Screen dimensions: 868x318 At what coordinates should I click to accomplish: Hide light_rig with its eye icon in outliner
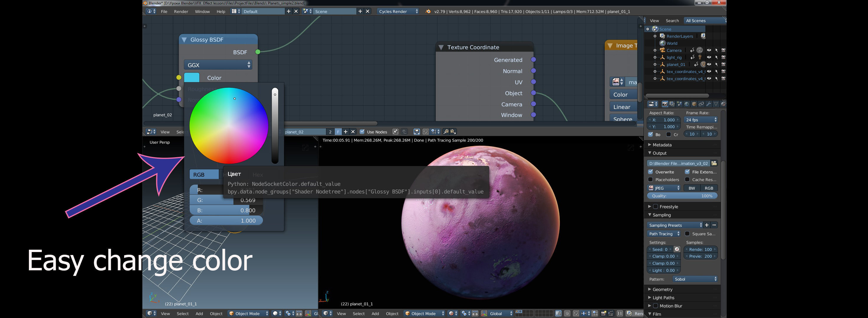(x=709, y=57)
